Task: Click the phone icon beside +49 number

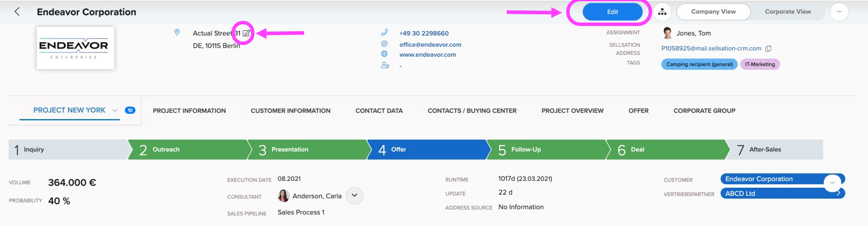Action: [x=384, y=33]
